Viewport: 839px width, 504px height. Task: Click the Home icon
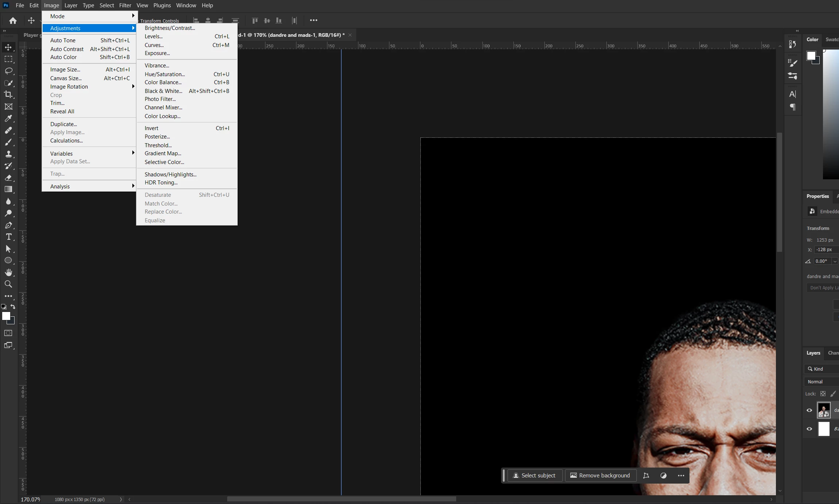tap(13, 20)
